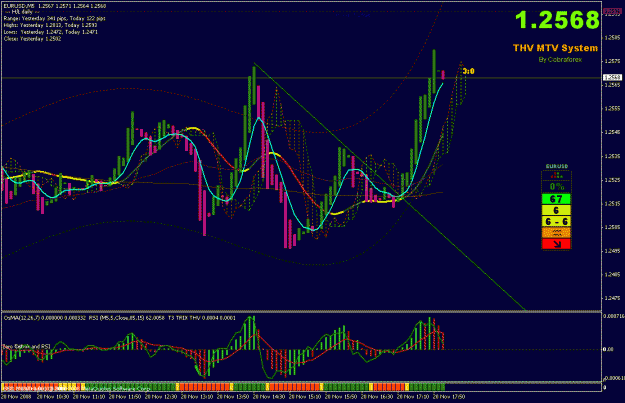
Task: Select the EURUSD heading on the signal dashboard
Action: 556,166
